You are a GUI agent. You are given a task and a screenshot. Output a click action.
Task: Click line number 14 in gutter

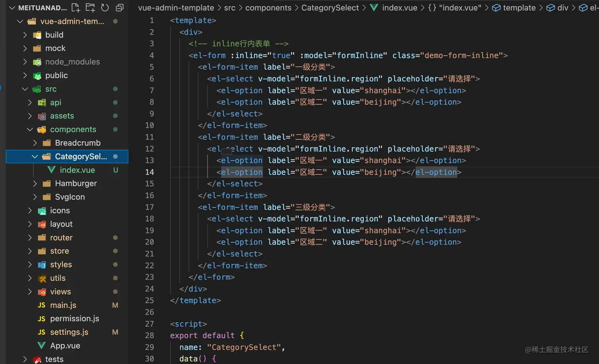point(149,172)
